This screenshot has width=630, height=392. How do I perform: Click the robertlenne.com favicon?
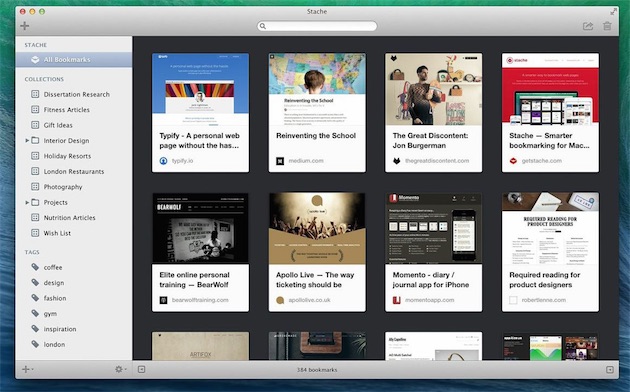pos(513,300)
